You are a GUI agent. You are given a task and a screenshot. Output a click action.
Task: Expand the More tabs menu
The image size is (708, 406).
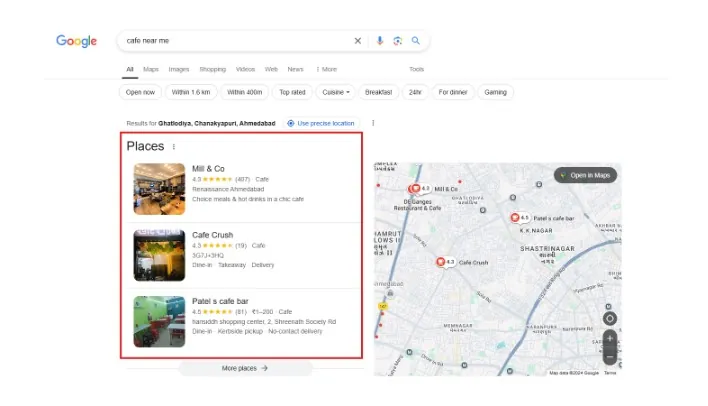(326, 69)
